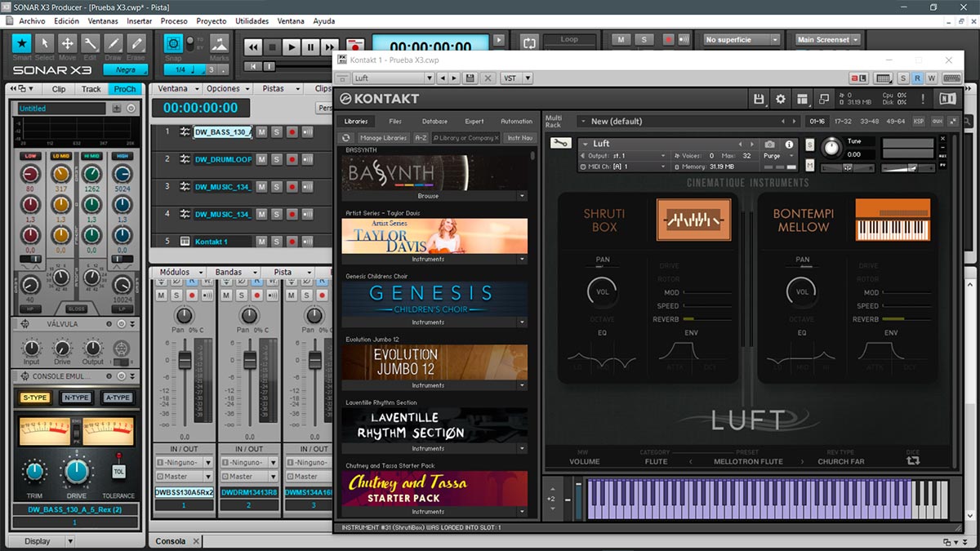Toggle Kontakt minimized view icon
Image resolution: width=980 pixels, height=551 pixels.
[x=822, y=99]
